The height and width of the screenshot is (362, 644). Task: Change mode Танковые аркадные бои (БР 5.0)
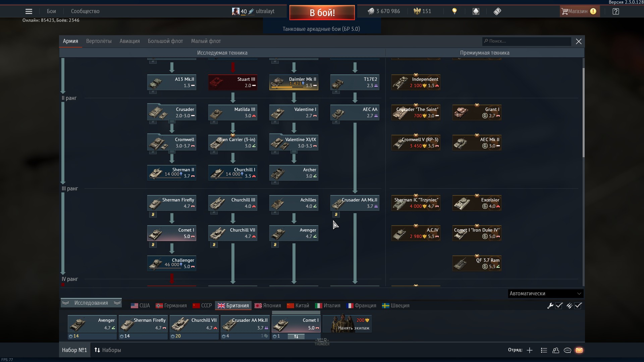click(x=321, y=29)
